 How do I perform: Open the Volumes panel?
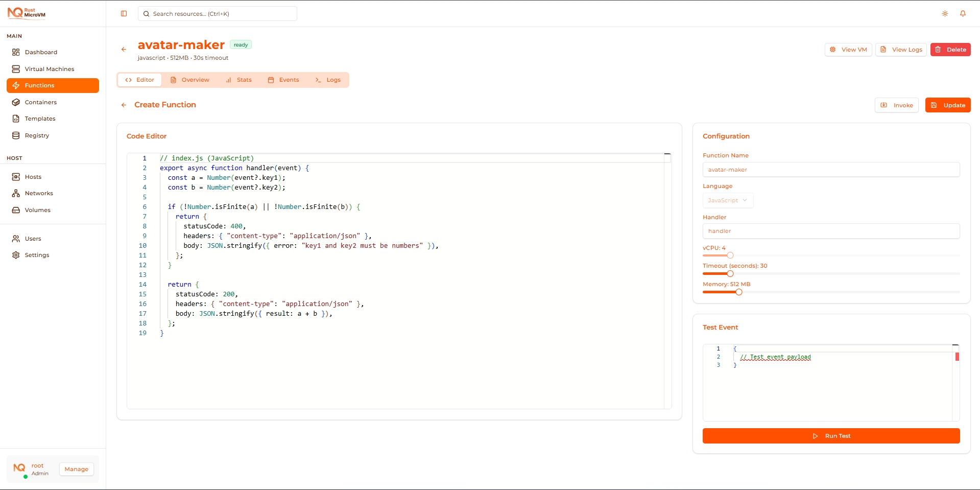37,209
